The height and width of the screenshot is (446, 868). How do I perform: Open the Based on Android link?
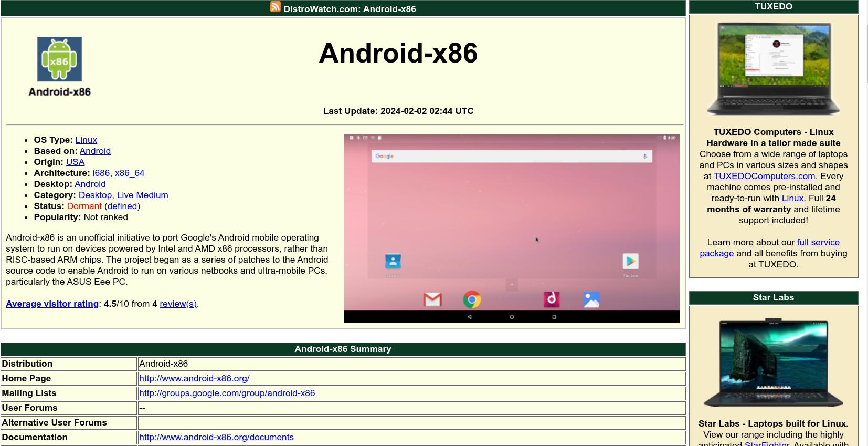click(95, 151)
